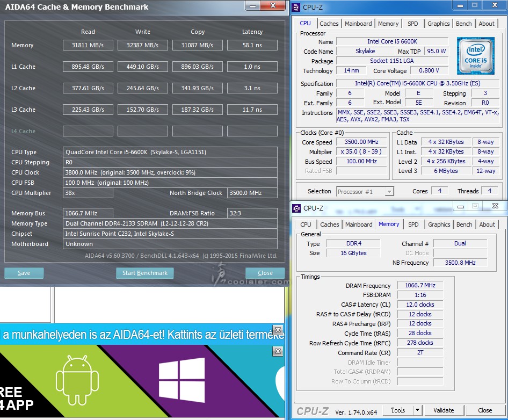Click the Chipset Intel Sunrise Point field

(170, 234)
